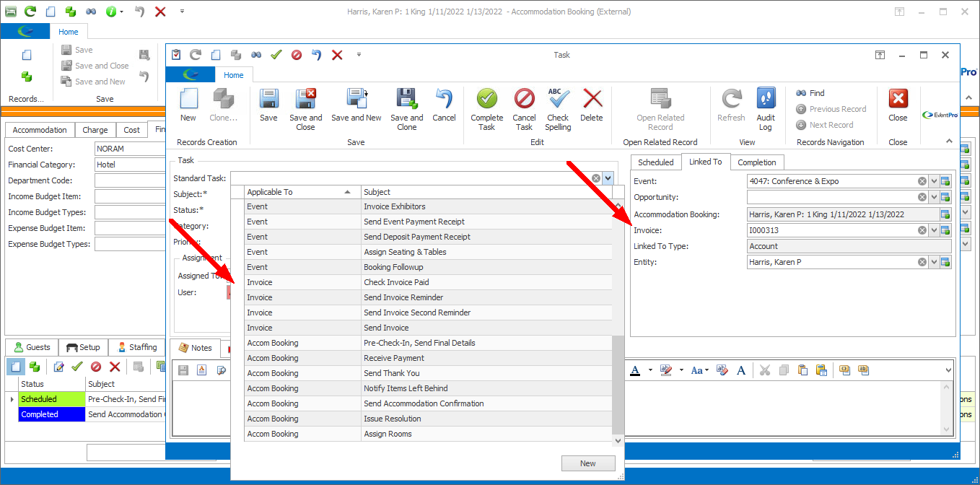The width and height of the screenshot is (980, 485).
Task: Click Home tab of the Task window
Action: tap(234, 75)
